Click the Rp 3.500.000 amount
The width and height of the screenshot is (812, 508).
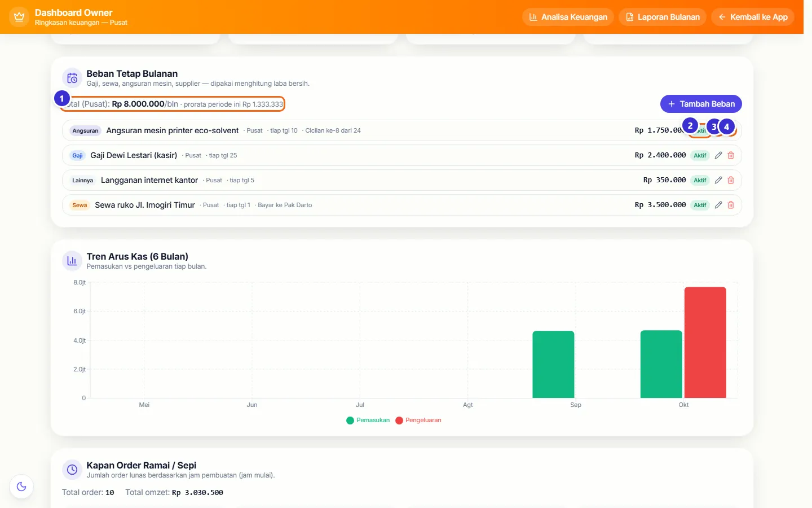click(660, 205)
